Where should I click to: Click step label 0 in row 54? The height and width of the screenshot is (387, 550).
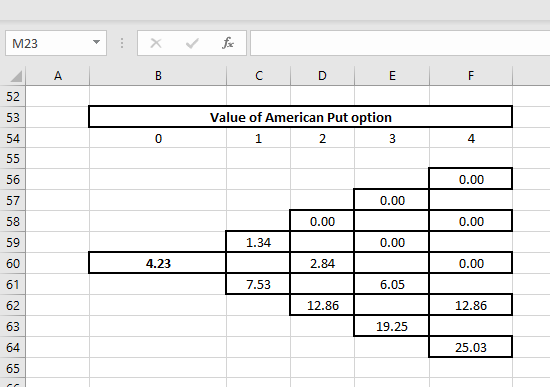pos(158,138)
